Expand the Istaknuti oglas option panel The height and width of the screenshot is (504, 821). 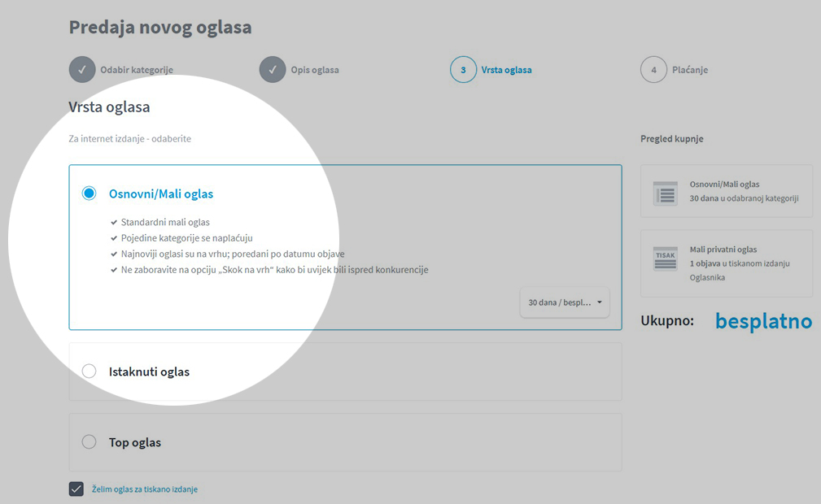tap(345, 371)
